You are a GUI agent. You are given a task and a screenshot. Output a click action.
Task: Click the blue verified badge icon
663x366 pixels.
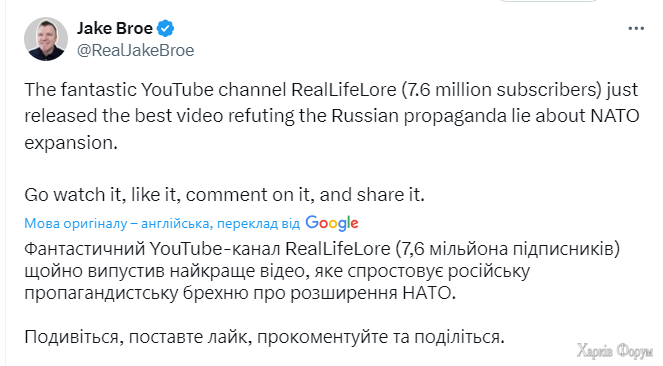click(165, 28)
